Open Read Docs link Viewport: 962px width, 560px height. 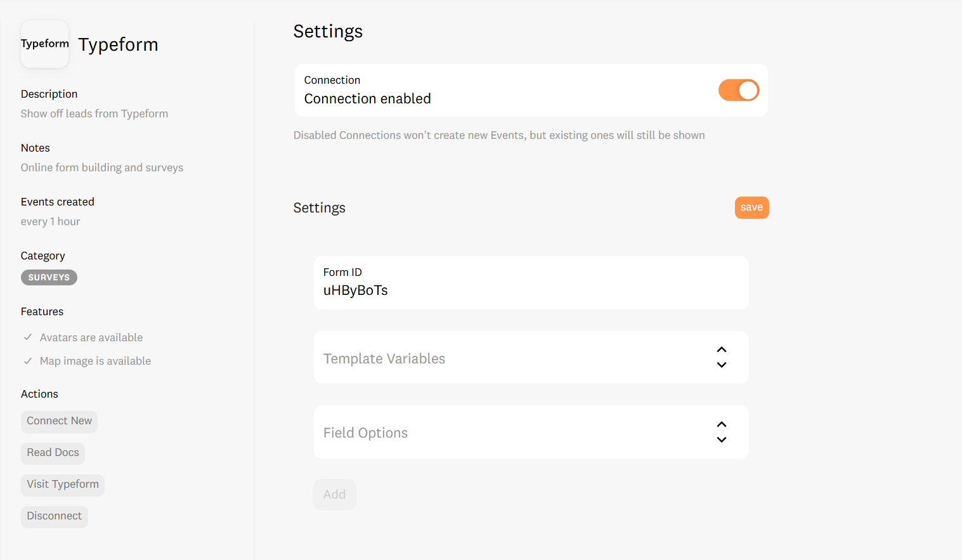point(53,453)
